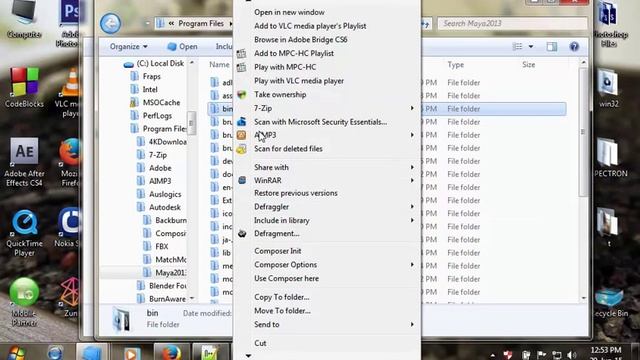Select the bin folder icon in file list

click(x=215, y=109)
